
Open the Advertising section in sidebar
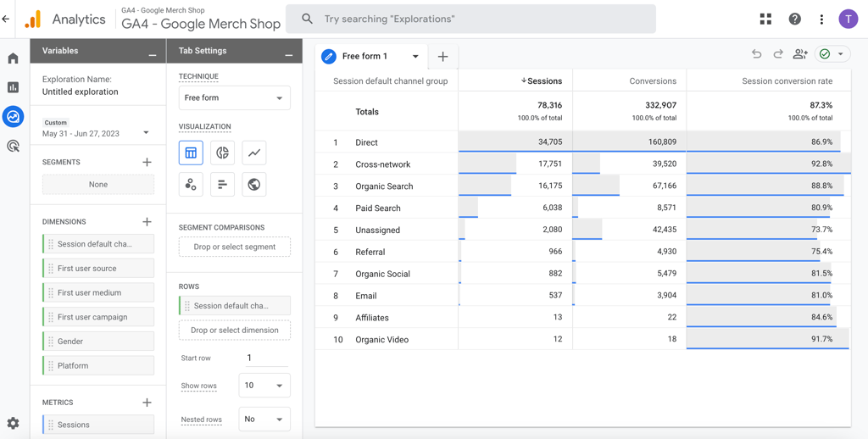tap(13, 146)
